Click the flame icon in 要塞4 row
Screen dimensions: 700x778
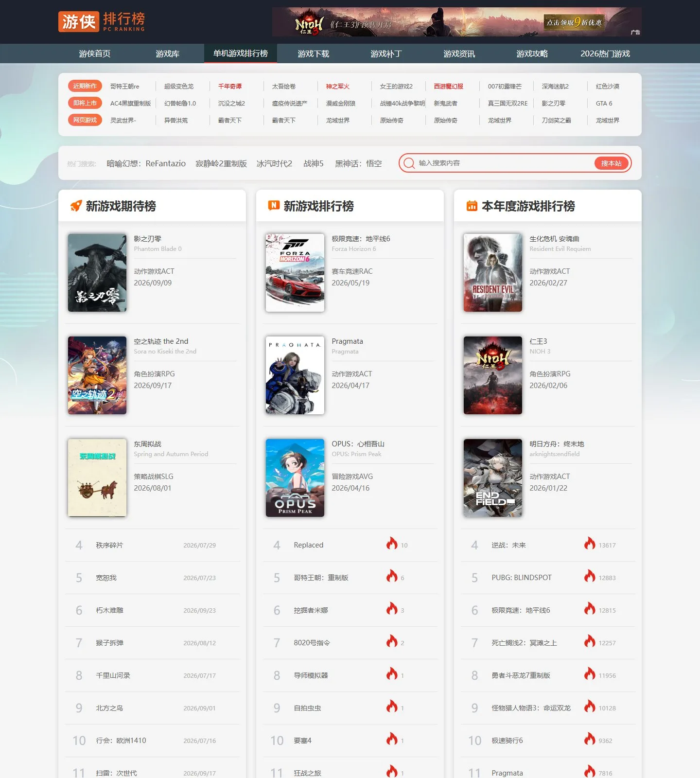pyautogui.click(x=392, y=739)
